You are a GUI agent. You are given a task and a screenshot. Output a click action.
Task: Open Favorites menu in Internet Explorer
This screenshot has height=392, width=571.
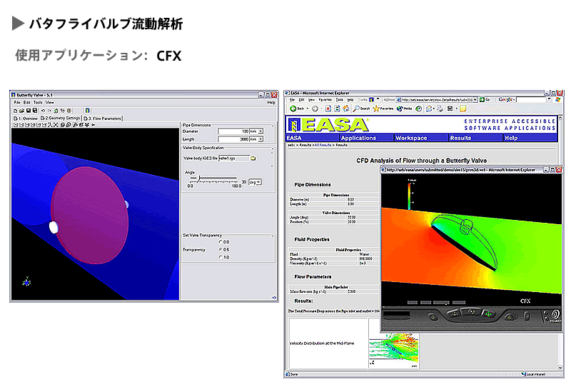[x=325, y=99]
